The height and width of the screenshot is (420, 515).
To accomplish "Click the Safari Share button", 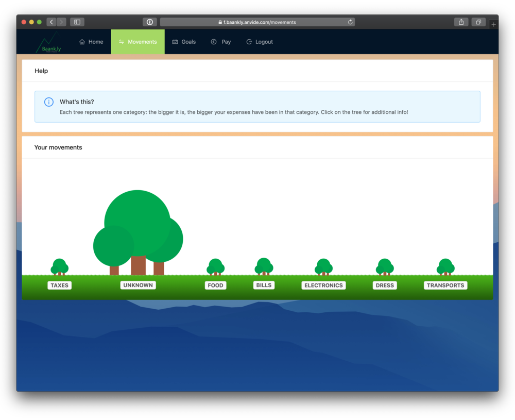I will pos(461,22).
